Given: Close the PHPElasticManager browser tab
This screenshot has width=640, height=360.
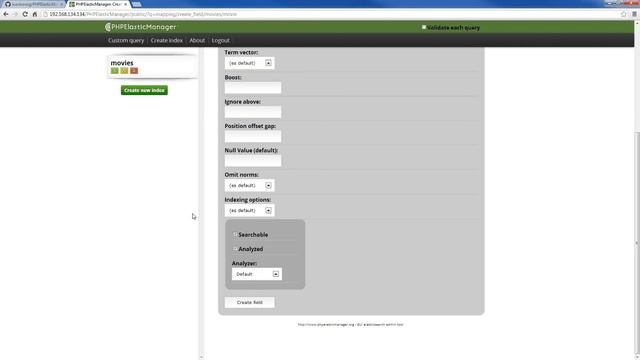Looking at the screenshot, I should pyautogui.click(x=126, y=4).
